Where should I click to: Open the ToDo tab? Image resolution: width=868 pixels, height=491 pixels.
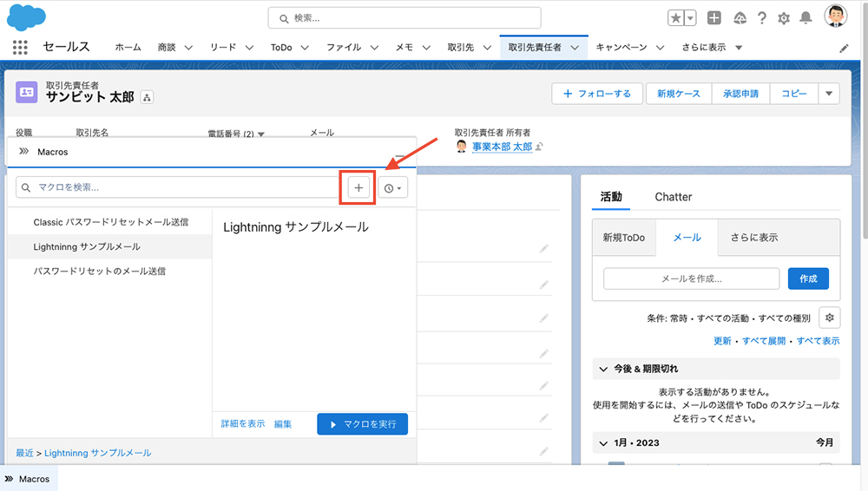pyautogui.click(x=281, y=48)
